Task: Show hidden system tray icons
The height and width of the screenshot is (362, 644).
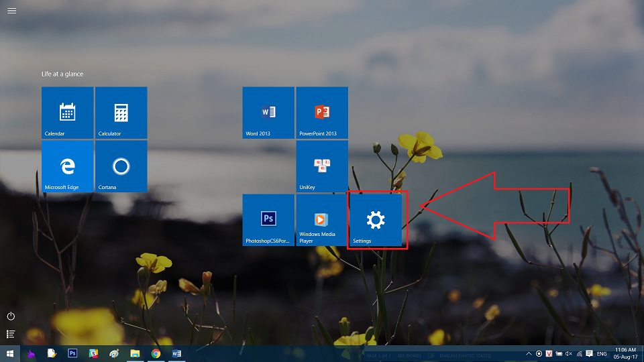Action: (529, 354)
